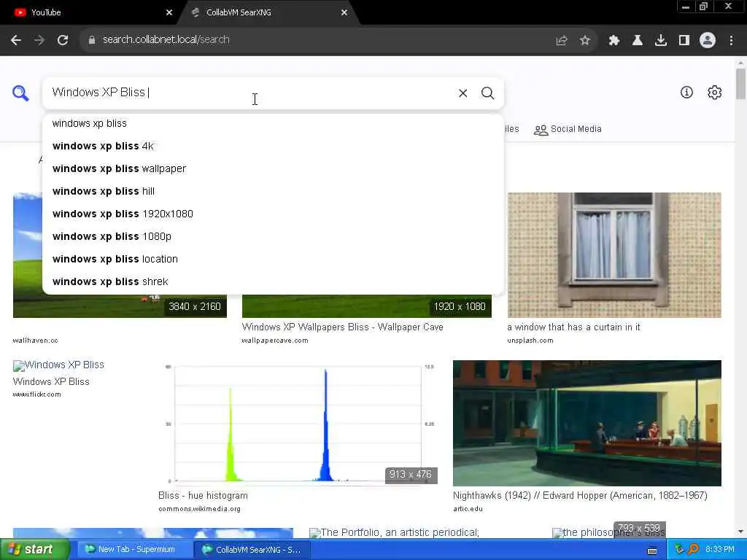Click the flask experiments icon in the toolbar

coord(638,41)
